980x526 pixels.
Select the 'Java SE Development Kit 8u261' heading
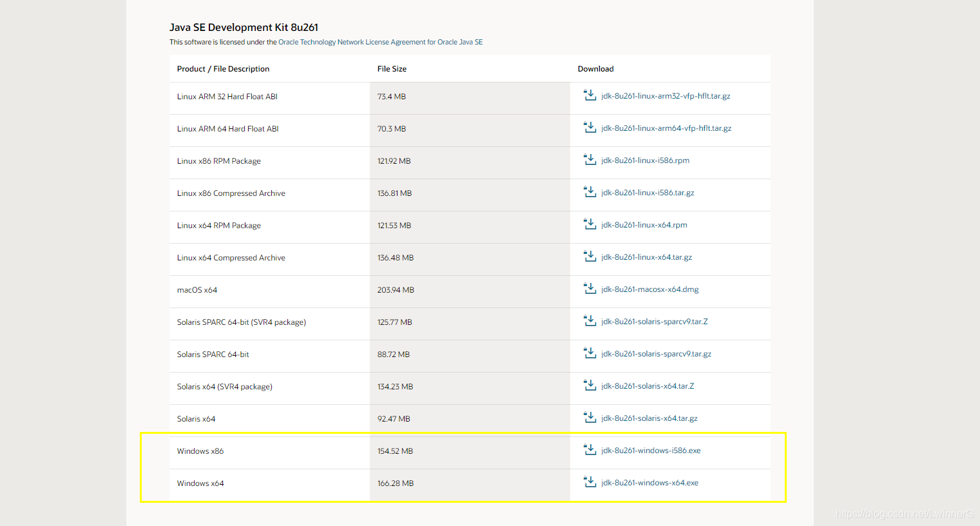[244, 27]
